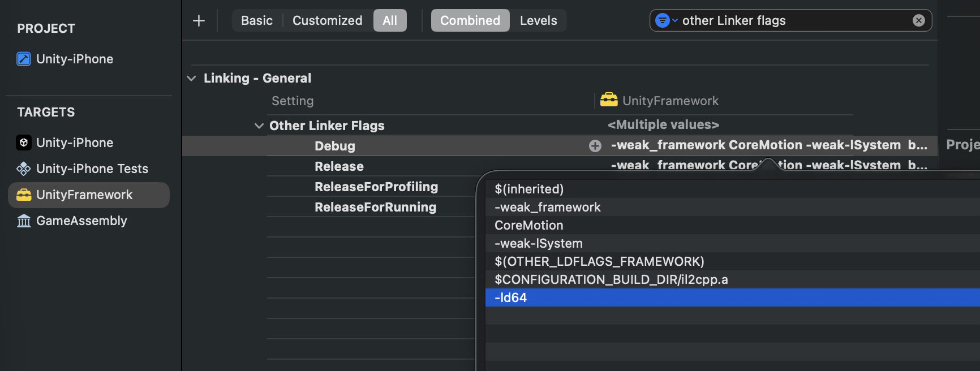
Task: Switch to Levels view
Action: pos(538,20)
